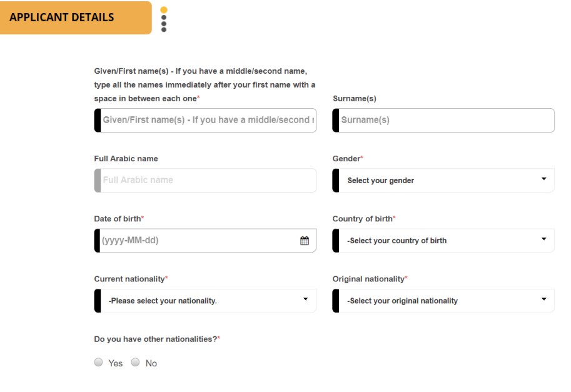Focus the Given/First name(s) input field
This screenshot has width=571, height=392.
coord(205,120)
